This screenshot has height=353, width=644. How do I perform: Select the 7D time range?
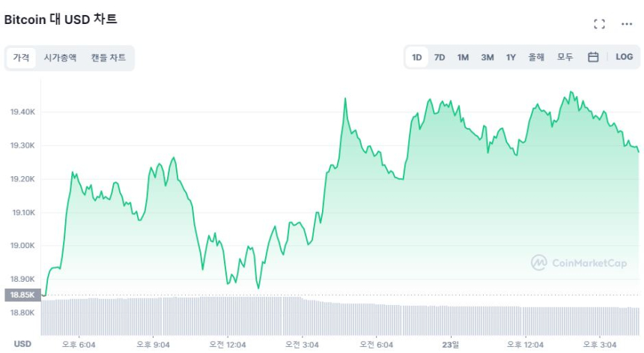click(x=440, y=57)
